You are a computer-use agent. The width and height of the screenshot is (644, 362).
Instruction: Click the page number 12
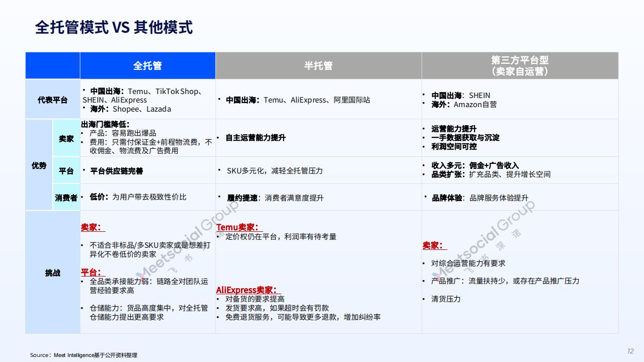pyautogui.click(x=630, y=351)
